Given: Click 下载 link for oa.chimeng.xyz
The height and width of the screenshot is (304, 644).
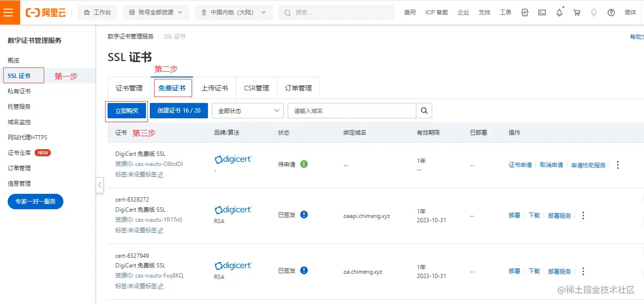Looking at the screenshot, I should pos(534,271).
